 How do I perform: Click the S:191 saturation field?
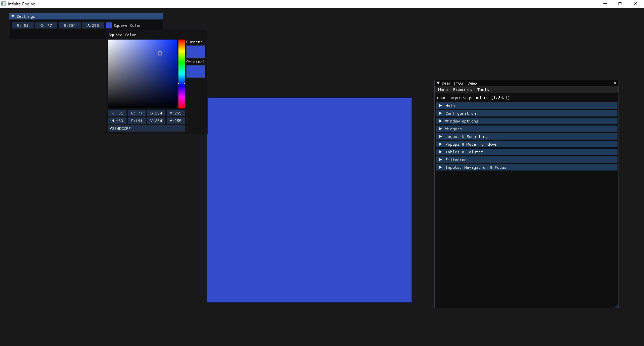137,121
